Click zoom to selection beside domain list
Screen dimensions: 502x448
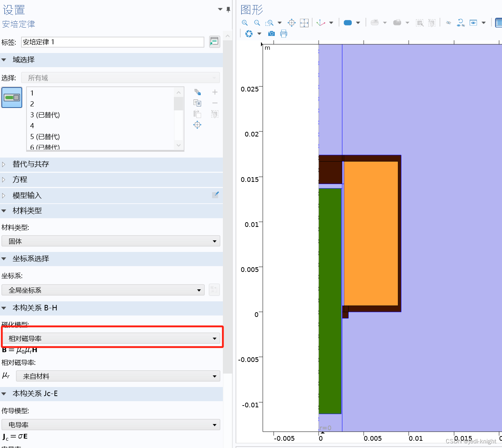pos(197,125)
